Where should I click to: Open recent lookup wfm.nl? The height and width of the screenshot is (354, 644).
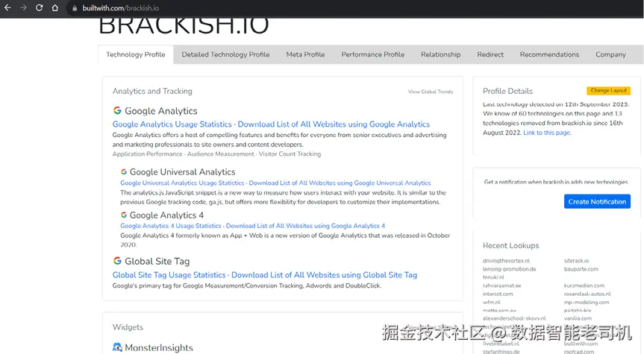coord(491,302)
